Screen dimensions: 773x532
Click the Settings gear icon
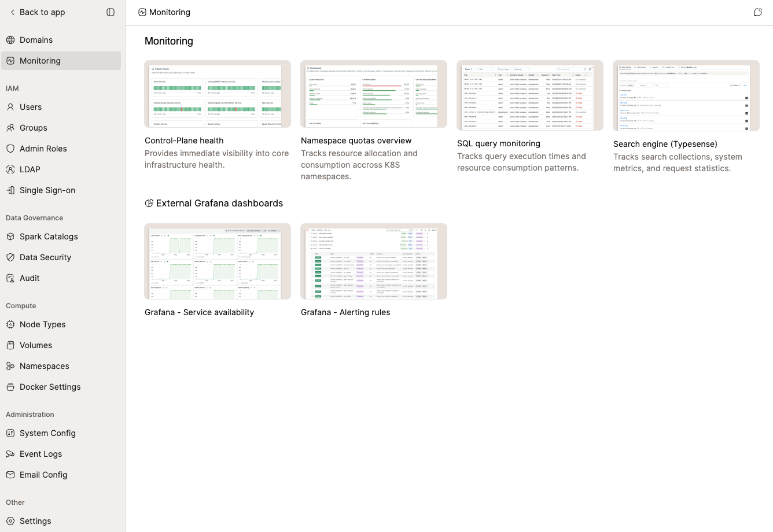click(x=10, y=521)
